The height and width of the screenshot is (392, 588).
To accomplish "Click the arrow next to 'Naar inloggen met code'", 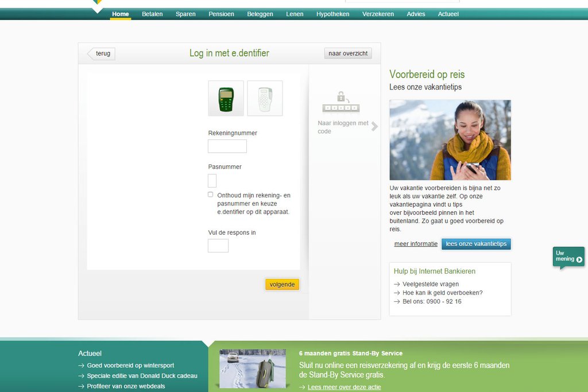I will [374, 127].
